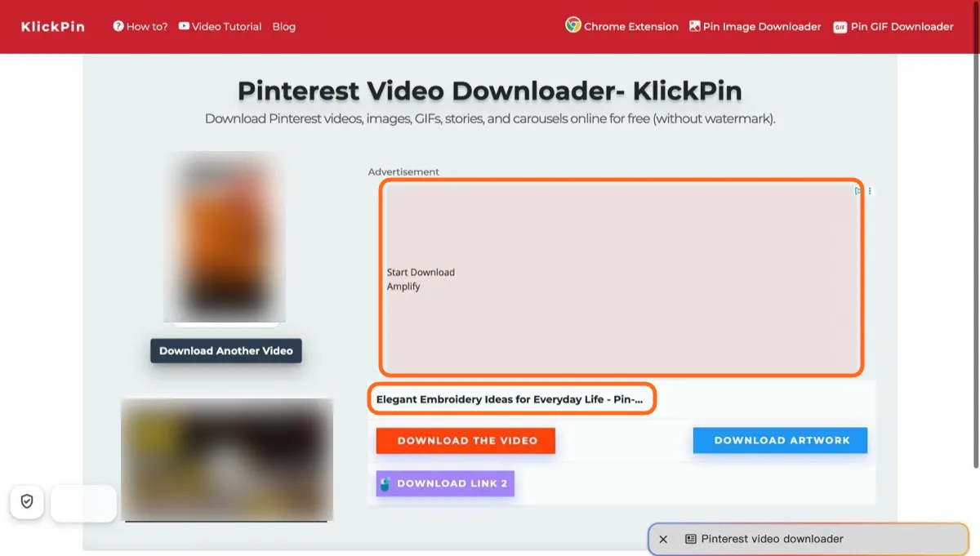Click the blurred lower-left ad thumbnail

[x=227, y=459]
